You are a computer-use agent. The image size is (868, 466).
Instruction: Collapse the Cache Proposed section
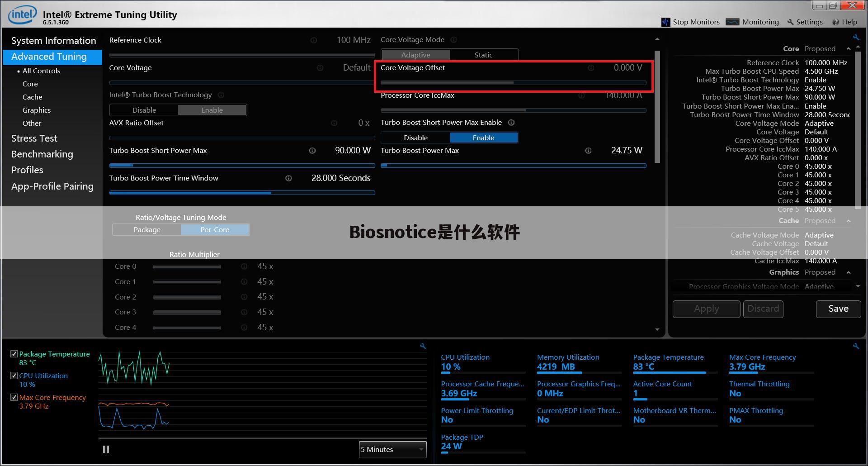tap(849, 221)
